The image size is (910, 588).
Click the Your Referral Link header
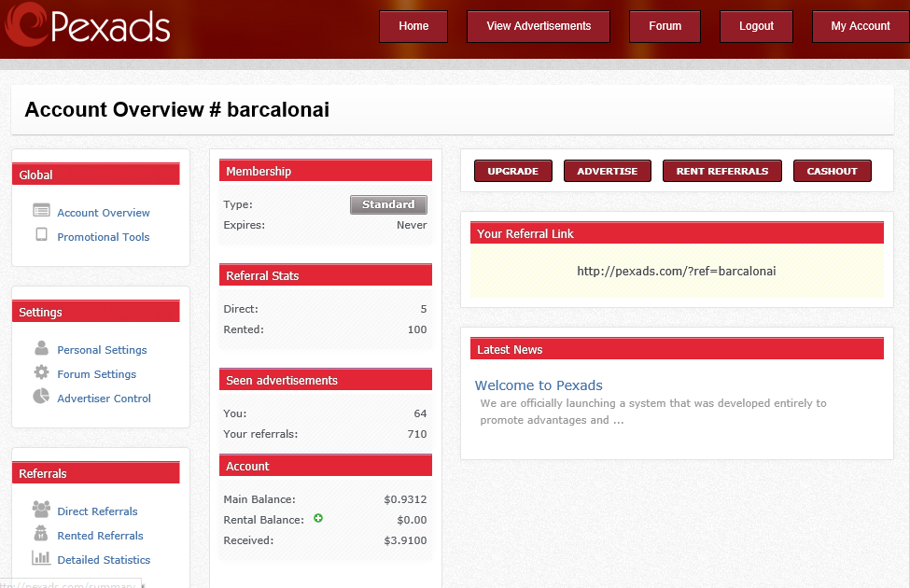(677, 232)
